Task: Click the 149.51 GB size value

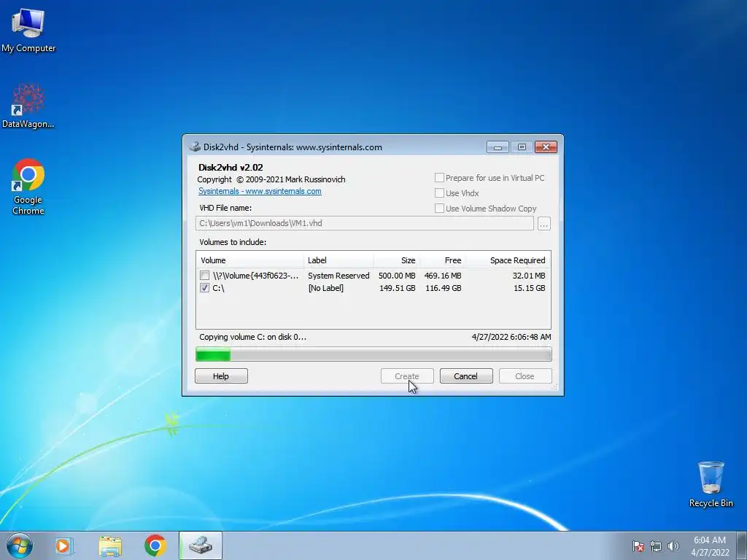Action: (398, 288)
